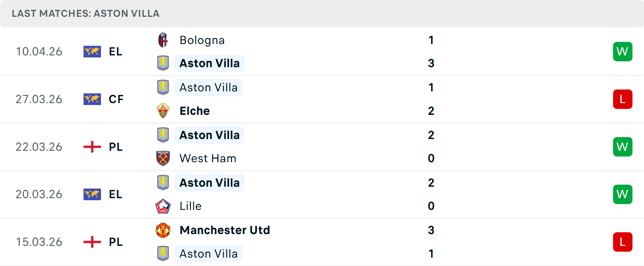Select the W result badge for the Lille game
Screen dimensions: 644x266
click(x=623, y=194)
